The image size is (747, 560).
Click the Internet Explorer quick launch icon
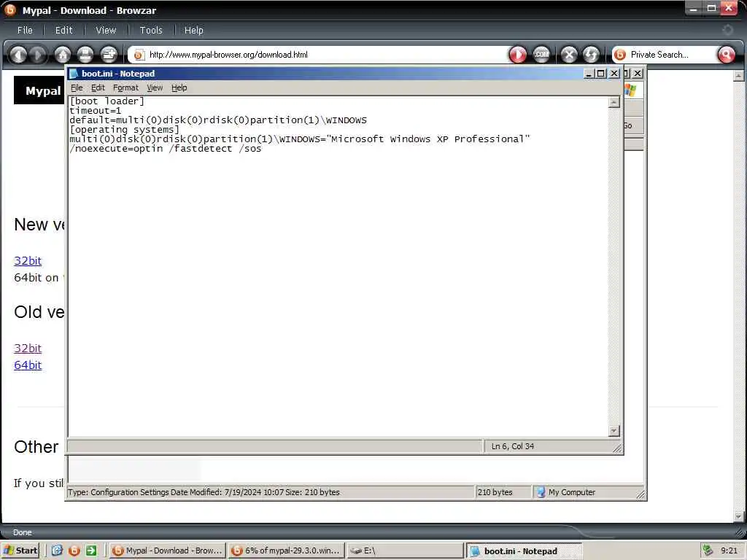(x=57, y=551)
